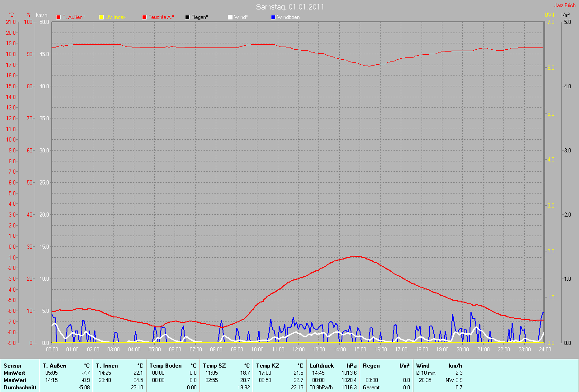The height and width of the screenshot is (392, 579).
Task: Click the '06:00' time axis tick
Action: [x=175, y=349]
